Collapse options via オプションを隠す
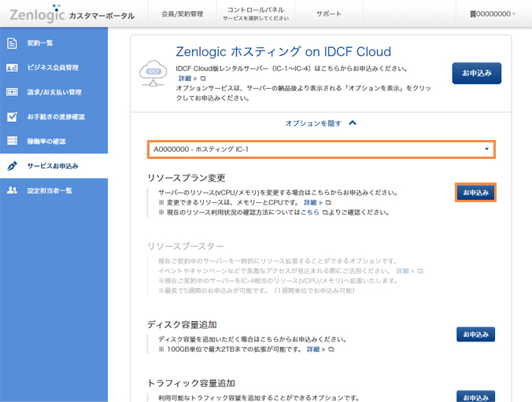The width and height of the screenshot is (532, 402). pos(312,124)
